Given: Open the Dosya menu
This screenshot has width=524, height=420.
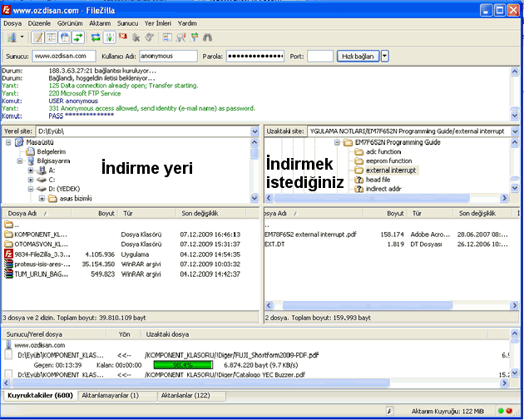Looking at the screenshot, I should 12,23.
